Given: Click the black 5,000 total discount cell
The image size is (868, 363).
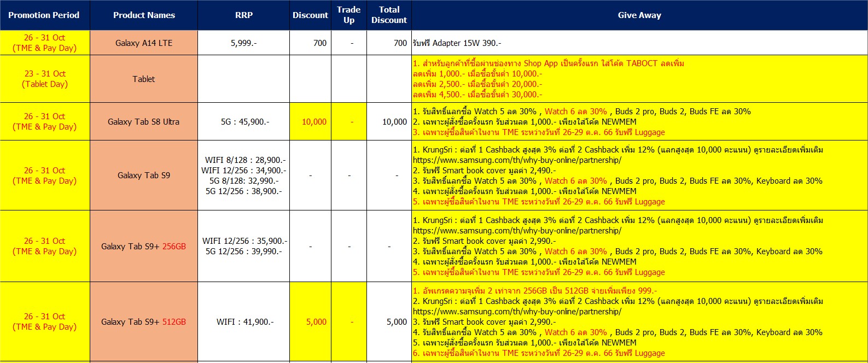Looking at the screenshot, I should click(x=389, y=321).
